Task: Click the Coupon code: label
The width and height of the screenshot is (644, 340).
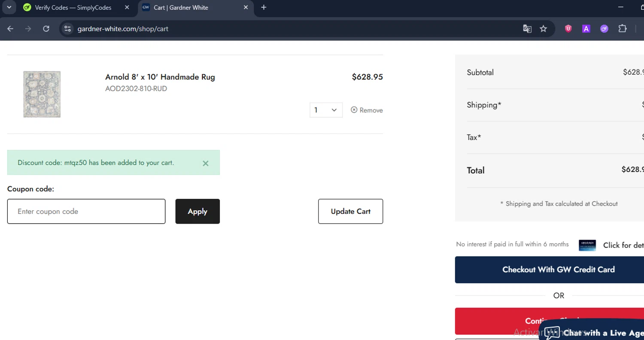Action: [30, 189]
